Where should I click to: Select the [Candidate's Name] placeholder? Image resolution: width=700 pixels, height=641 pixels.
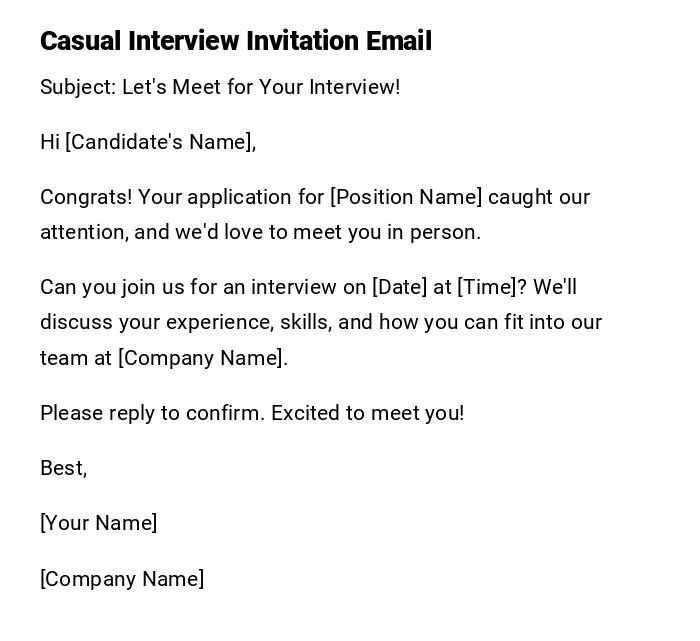coord(160,142)
